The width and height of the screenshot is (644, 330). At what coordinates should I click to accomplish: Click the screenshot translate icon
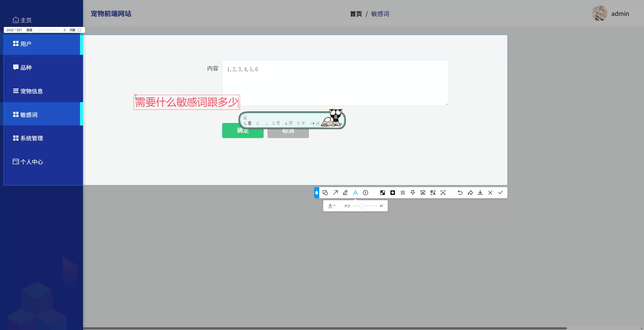tap(433, 193)
